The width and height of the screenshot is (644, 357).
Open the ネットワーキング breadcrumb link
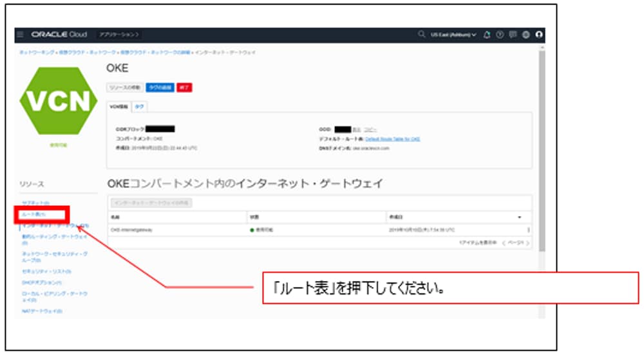(x=37, y=53)
